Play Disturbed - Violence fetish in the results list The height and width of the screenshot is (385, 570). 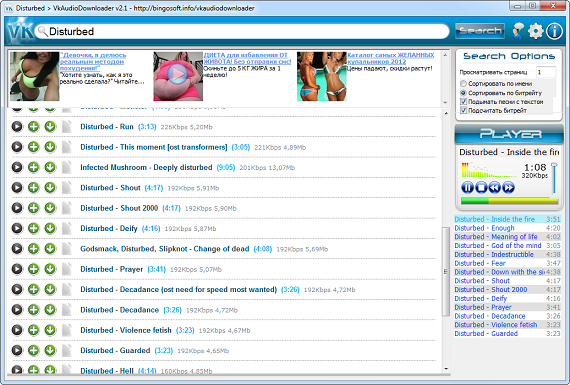click(17, 330)
